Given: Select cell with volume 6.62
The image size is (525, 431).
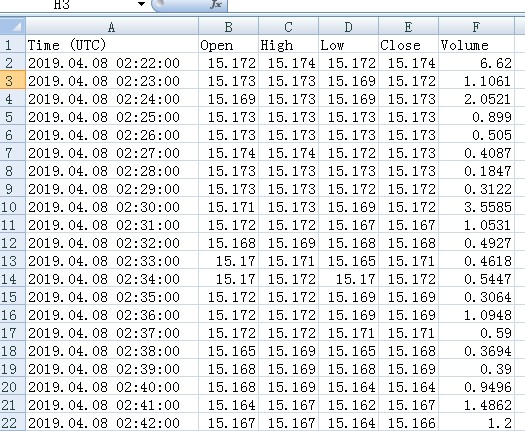Looking at the screenshot, I should coord(476,63).
